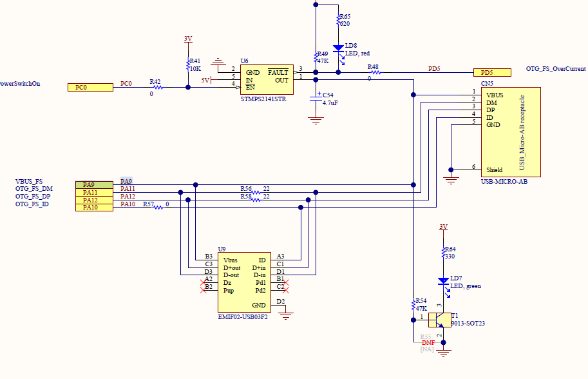Click the OTG_FS_DM signal text
588x379 pixels.
tap(33, 189)
